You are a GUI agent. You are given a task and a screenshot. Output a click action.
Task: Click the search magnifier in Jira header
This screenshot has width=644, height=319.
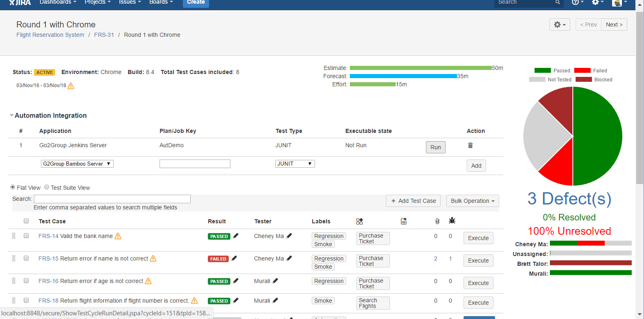pos(558,2)
